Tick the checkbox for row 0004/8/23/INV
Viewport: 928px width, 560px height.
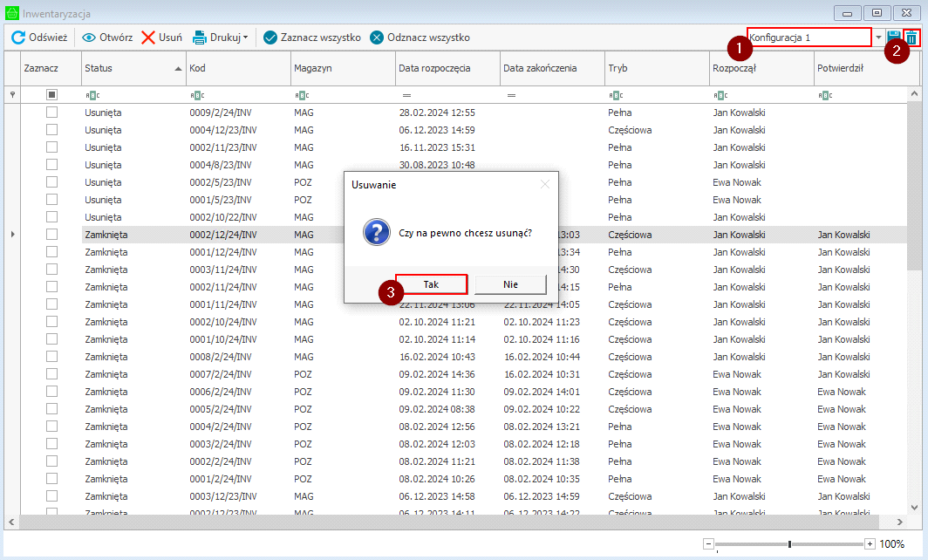pyautogui.click(x=52, y=165)
